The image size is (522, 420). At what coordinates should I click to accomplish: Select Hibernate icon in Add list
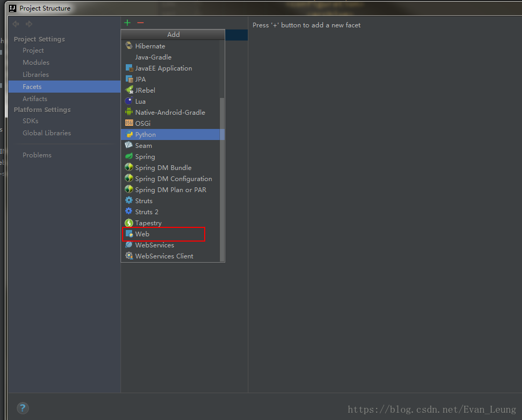coord(129,46)
